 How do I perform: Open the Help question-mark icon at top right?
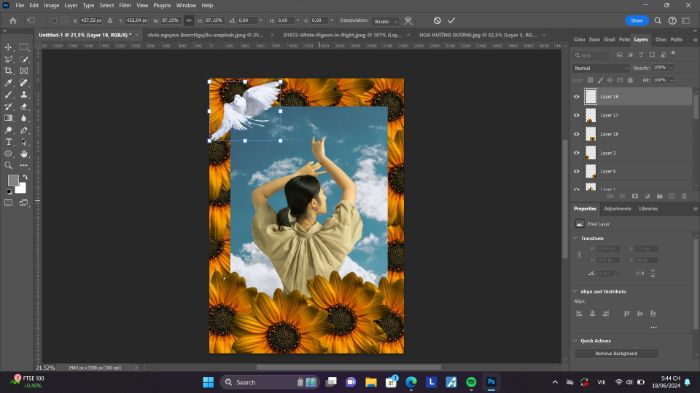tap(672, 21)
